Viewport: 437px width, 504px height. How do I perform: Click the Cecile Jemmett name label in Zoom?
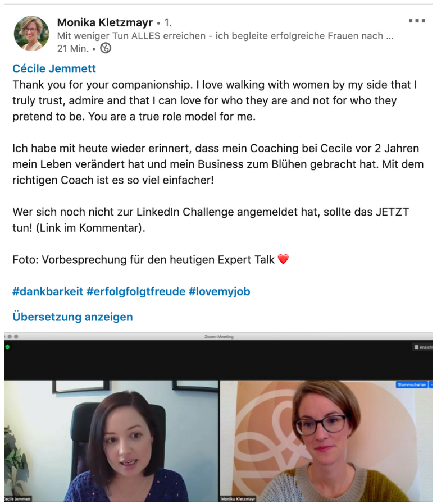pos(18,499)
